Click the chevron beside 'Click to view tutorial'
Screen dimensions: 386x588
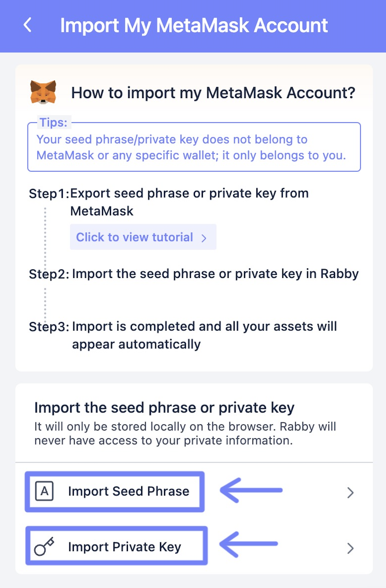coord(204,238)
